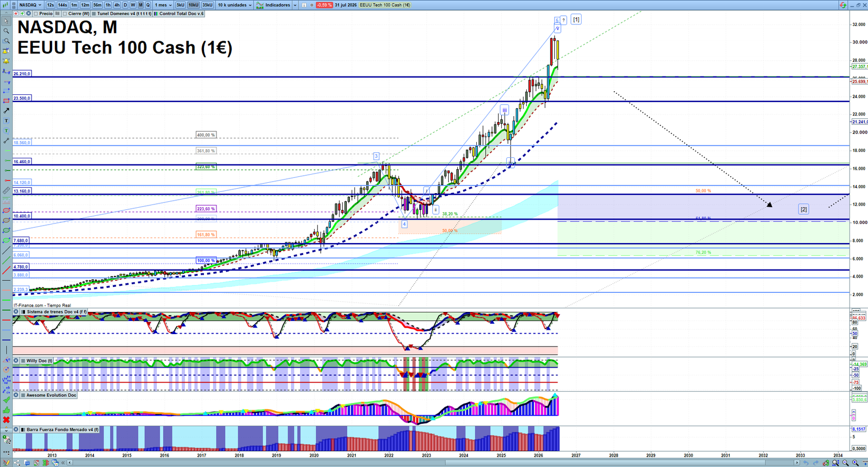The height and width of the screenshot is (467, 868).
Task: Toggle the 5kU units button
Action: tap(180, 5)
